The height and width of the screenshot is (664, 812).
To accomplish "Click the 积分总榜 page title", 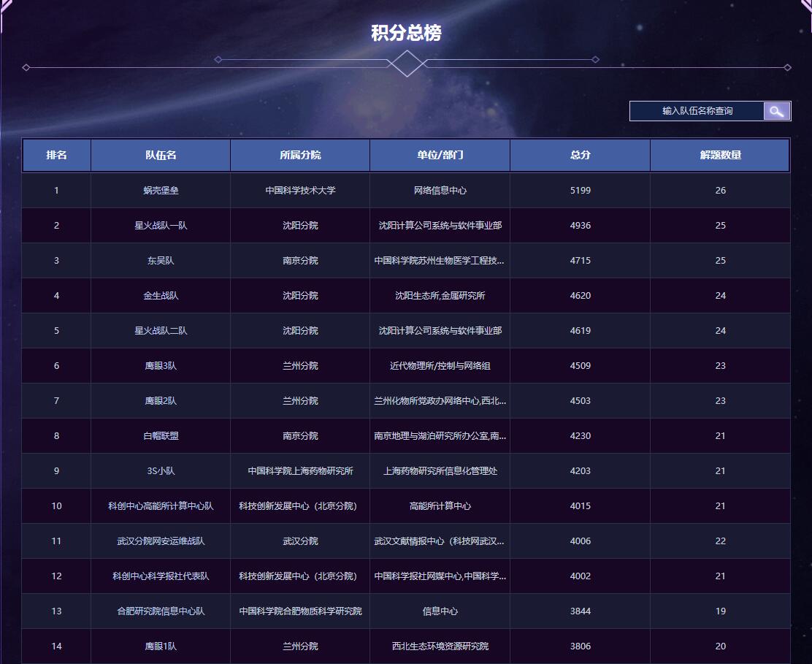I will click(406, 33).
